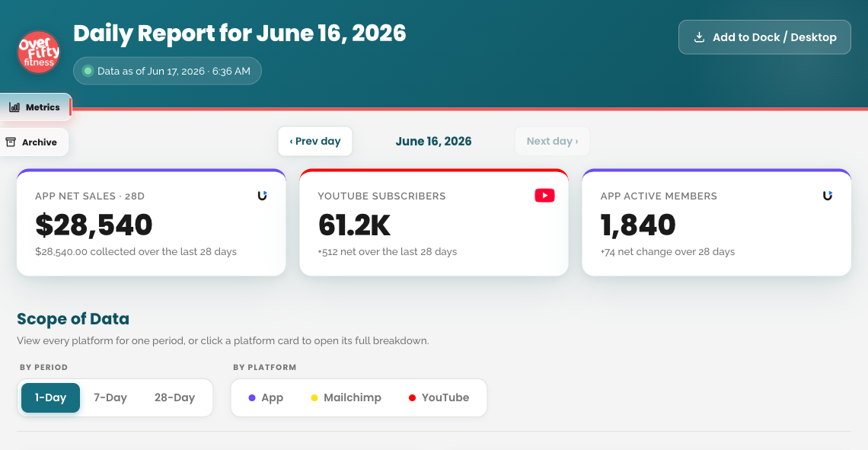
Task: Select the 7-Day period
Action: pos(110,398)
